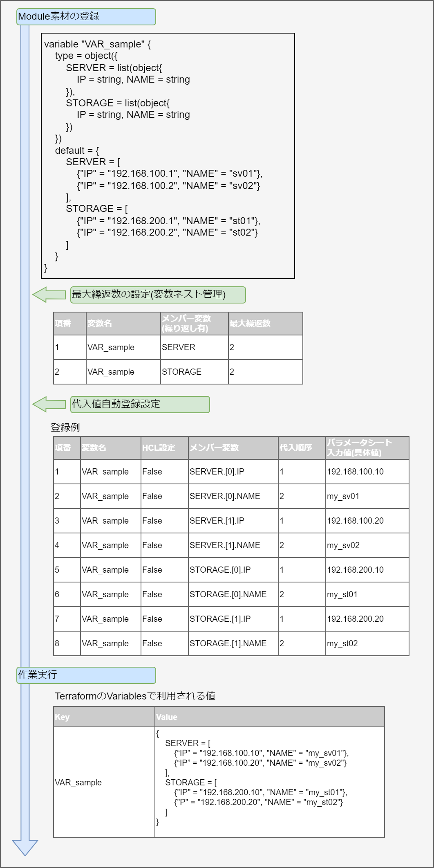Click the 代入値自動登録設定 label box
The width and height of the screenshot is (434, 868).
point(140,404)
